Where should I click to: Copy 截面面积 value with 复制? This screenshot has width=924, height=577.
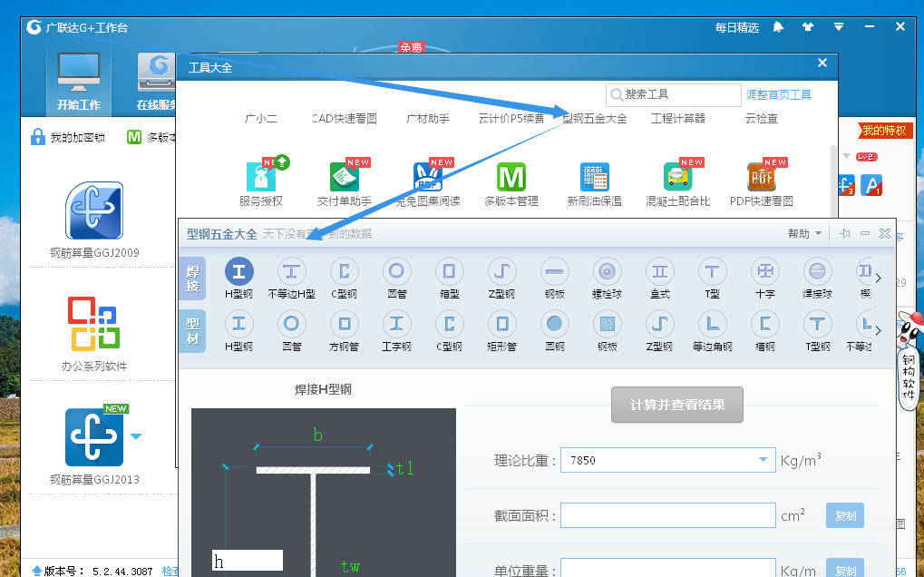pos(845,515)
